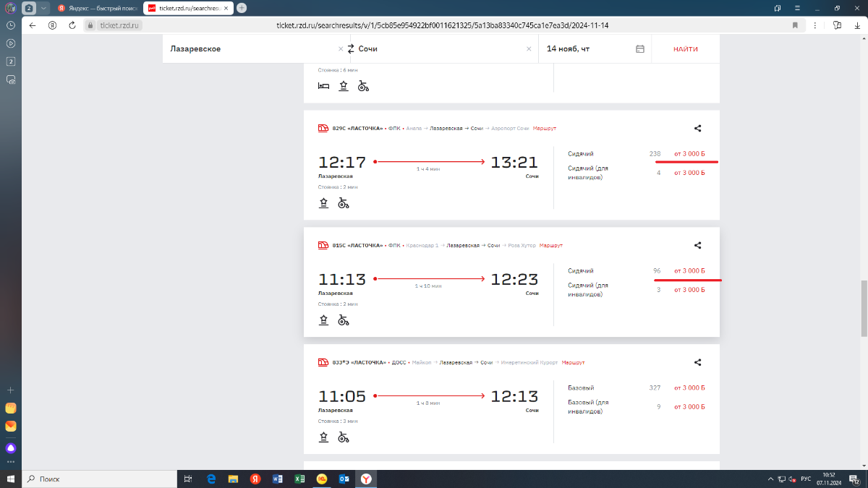Share train 829С Ласточка

(697, 129)
